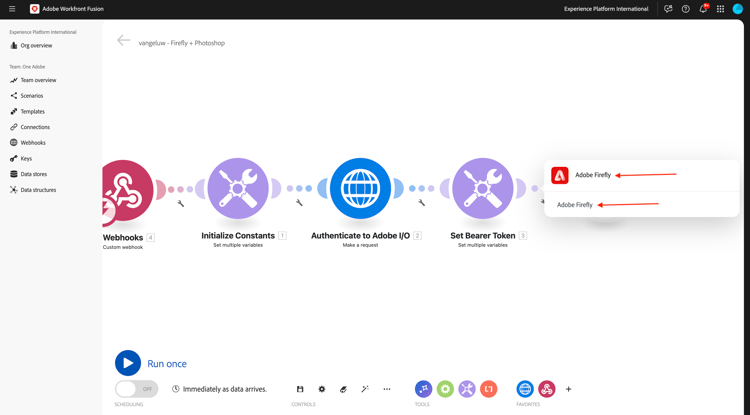This screenshot has width=750, height=415.
Task: Open schedule 'Immediately as data arrives'
Action: 220,389
